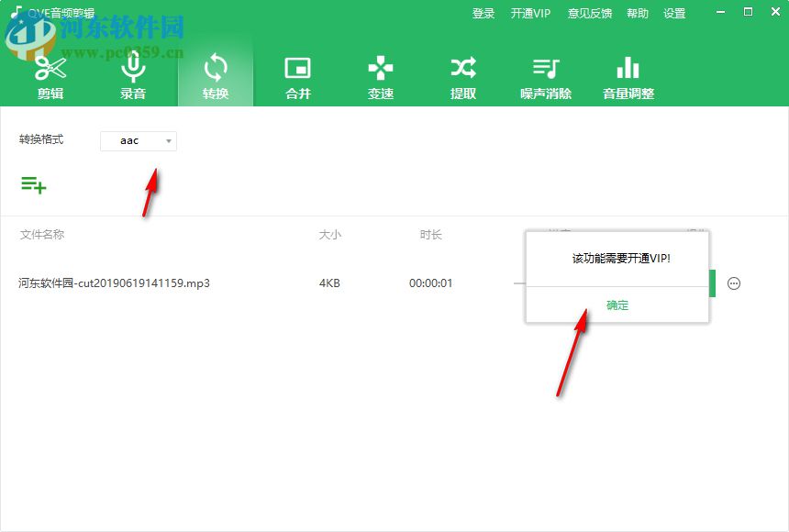This screenshot has width=789, height=532.
Task: Select the 河东软件园-cut mp3 file row
Action: (x=113, y=283)
